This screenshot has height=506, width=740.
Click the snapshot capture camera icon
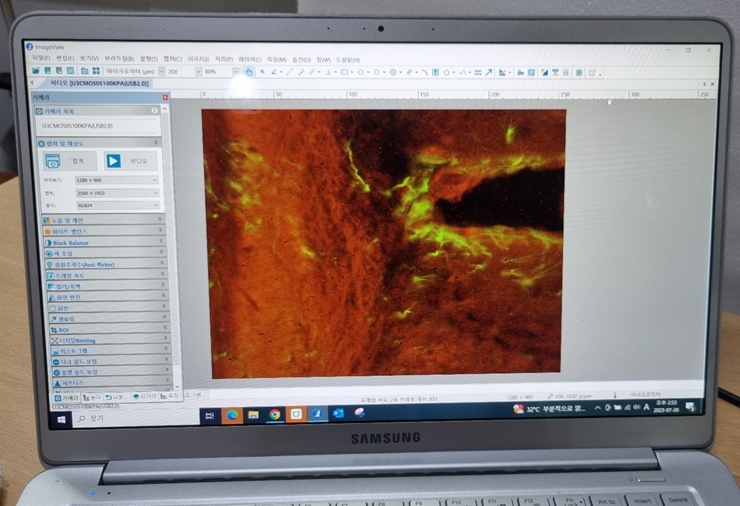coord(54,161)
